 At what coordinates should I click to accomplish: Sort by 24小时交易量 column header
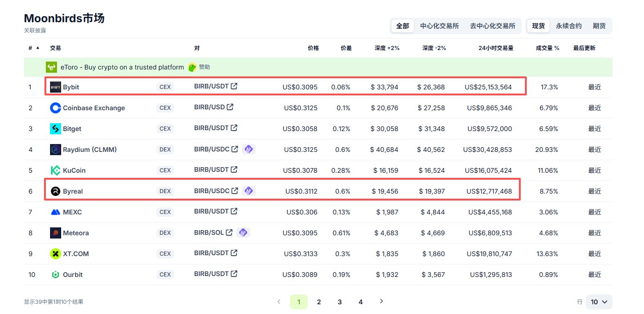(496, 48)
